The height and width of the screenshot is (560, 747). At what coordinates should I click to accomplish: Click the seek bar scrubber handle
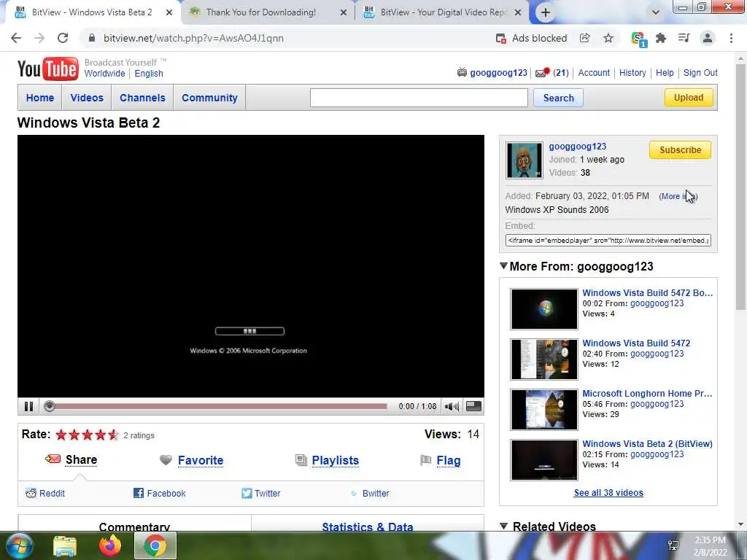click(x=49, y=406)
